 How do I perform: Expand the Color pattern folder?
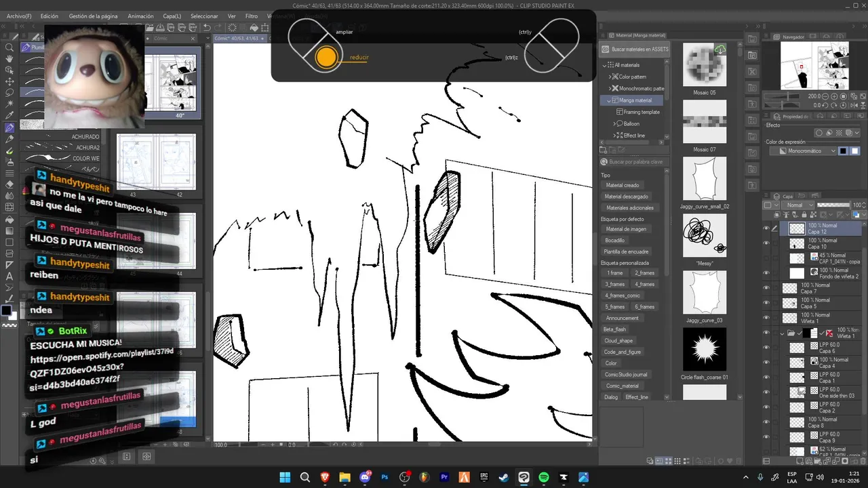[x=610, y=77]
